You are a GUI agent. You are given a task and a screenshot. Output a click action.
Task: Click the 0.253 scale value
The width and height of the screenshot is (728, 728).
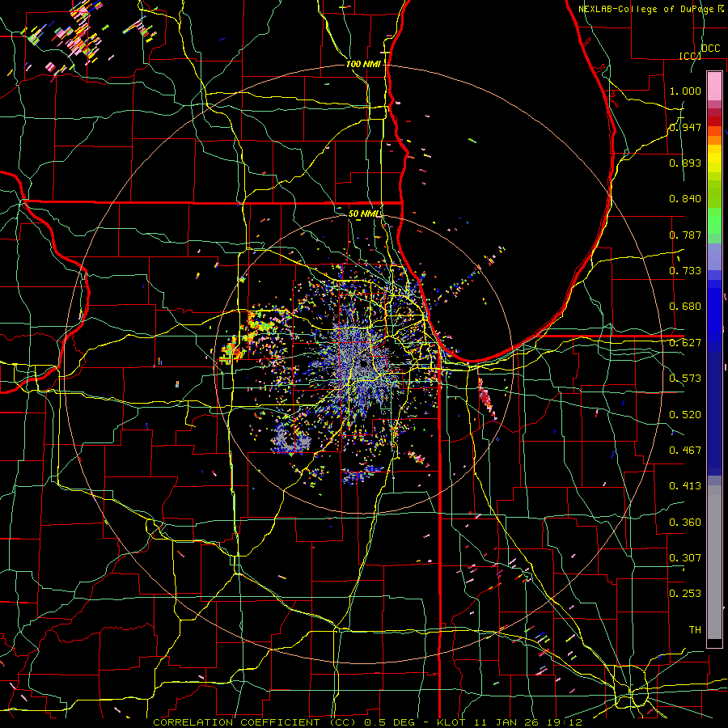click(685, 594)
